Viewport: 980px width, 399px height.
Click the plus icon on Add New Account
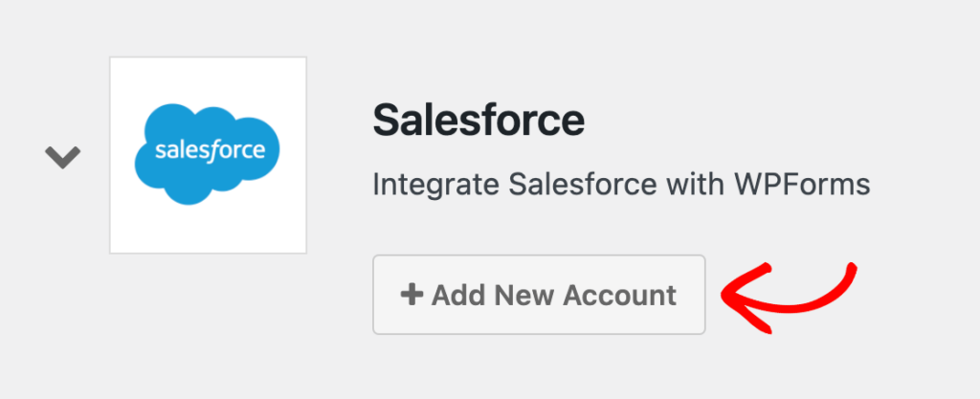[x=412, y=295]
